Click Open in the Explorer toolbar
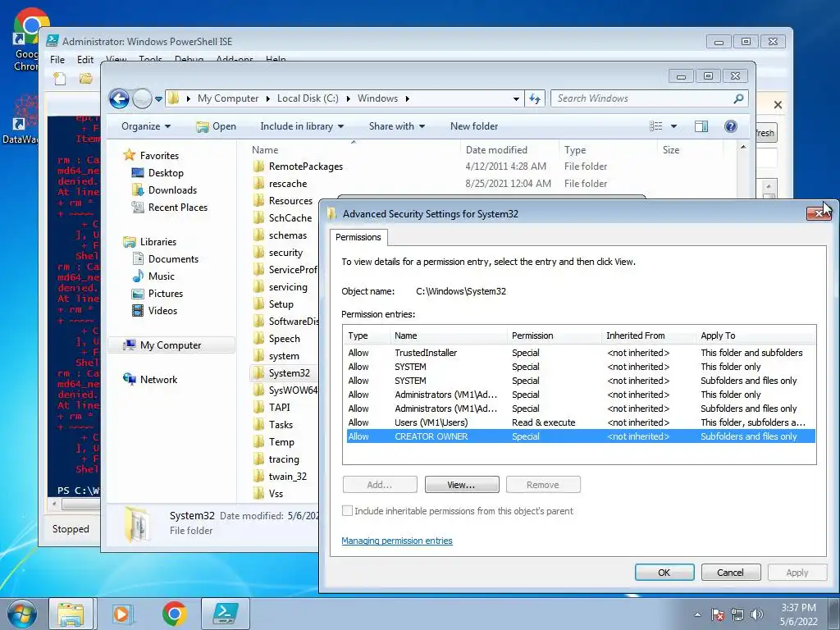Screen dimensions: 840x630 [217, 126]
